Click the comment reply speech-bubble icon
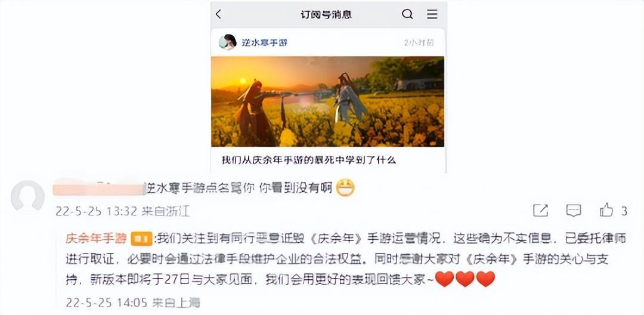The height and width of the screenshot is (315, 644). 574,211
